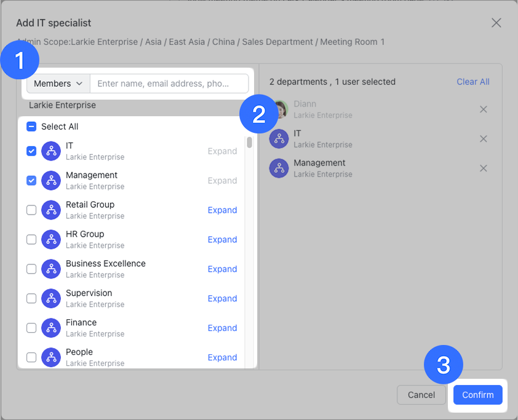518x420 pixels.
Task: Click the Finance department icon
Action: pyautogui.click(x=51, y=328)
